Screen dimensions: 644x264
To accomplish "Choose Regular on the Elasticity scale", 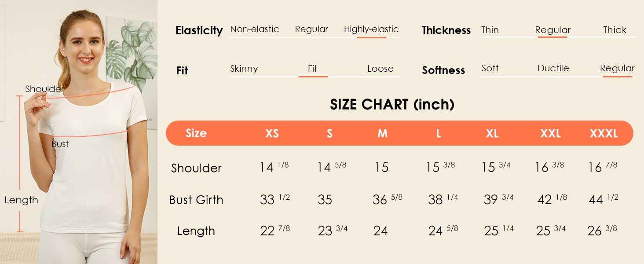I will pos(311,29).
